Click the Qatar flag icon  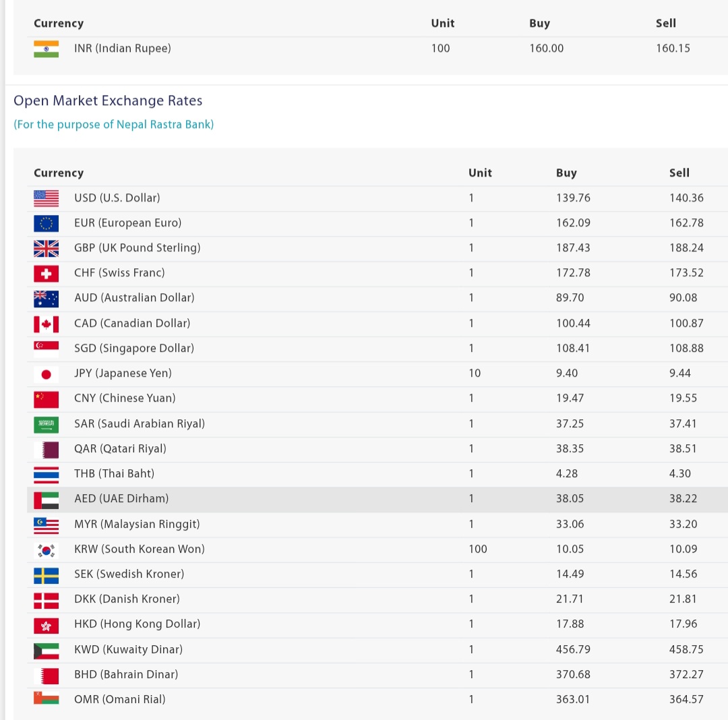46,449
